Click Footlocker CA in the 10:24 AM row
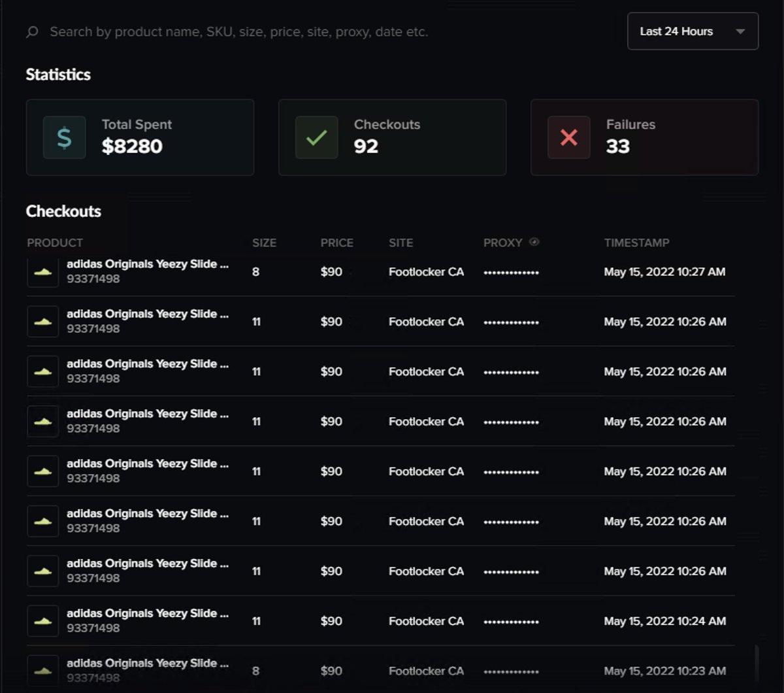The width and height of the screenshot is (784, 693). point(426,621)
